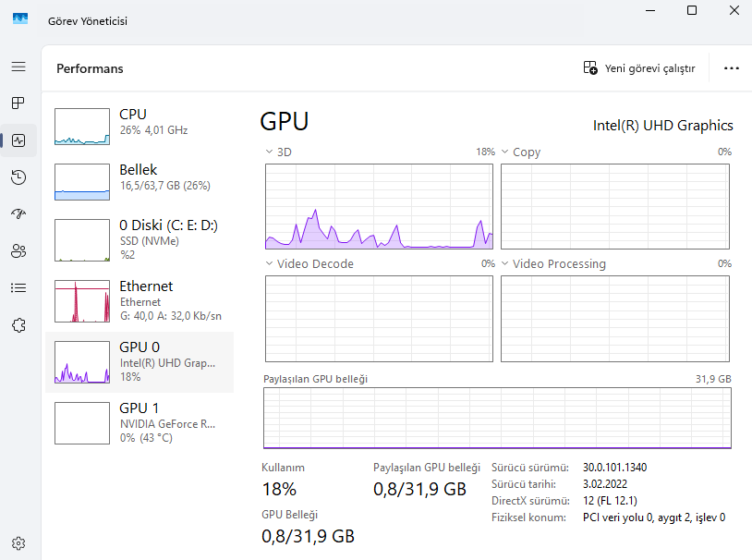Viewport: 752px width, 560px height.
Task: Open the three-dot more options menu
Action: click(732, 68)
